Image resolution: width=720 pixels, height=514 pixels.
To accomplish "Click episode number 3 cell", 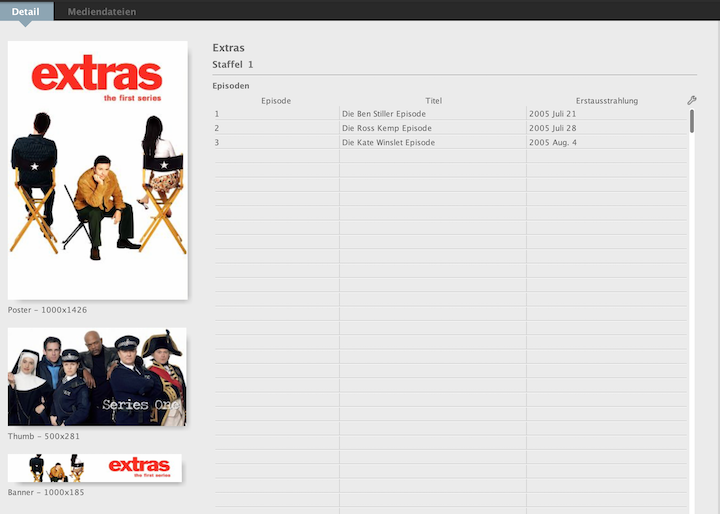I will click(x=276, y=142).
